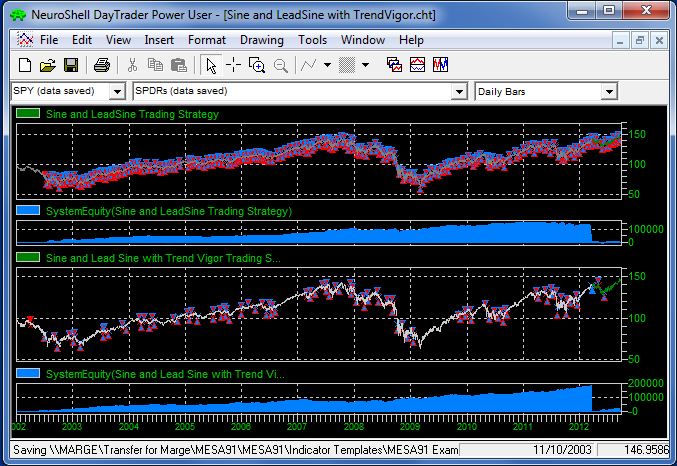The image size is (677, 466).
Task: Open the Tools menu
Action: click(x=312, y=40)
